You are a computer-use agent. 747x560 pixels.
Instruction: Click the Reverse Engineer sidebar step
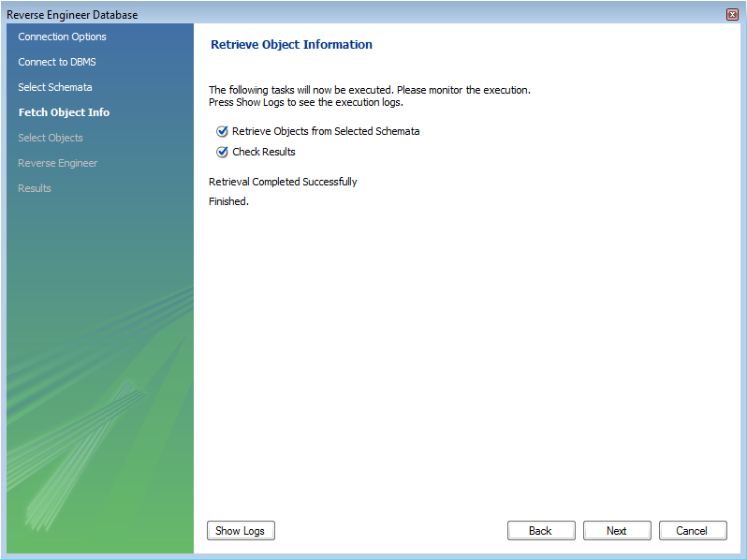coord(57,163)
